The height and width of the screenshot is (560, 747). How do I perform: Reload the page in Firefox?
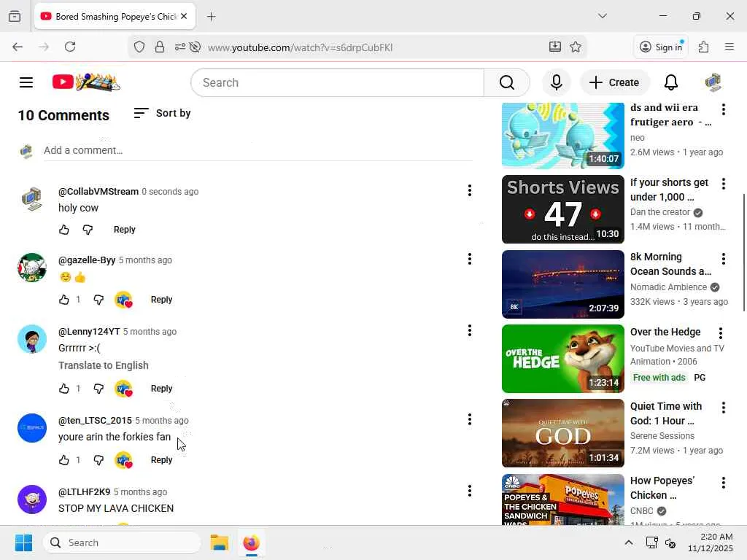(x=70, y=47)
